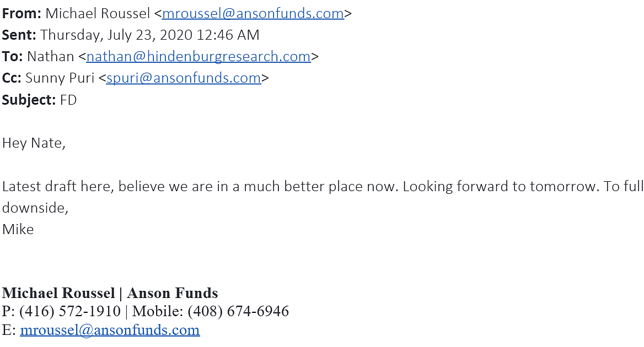644x347 pixels.
Task: Click the office phone (416) 572-1910
Action: click(70, 311)
